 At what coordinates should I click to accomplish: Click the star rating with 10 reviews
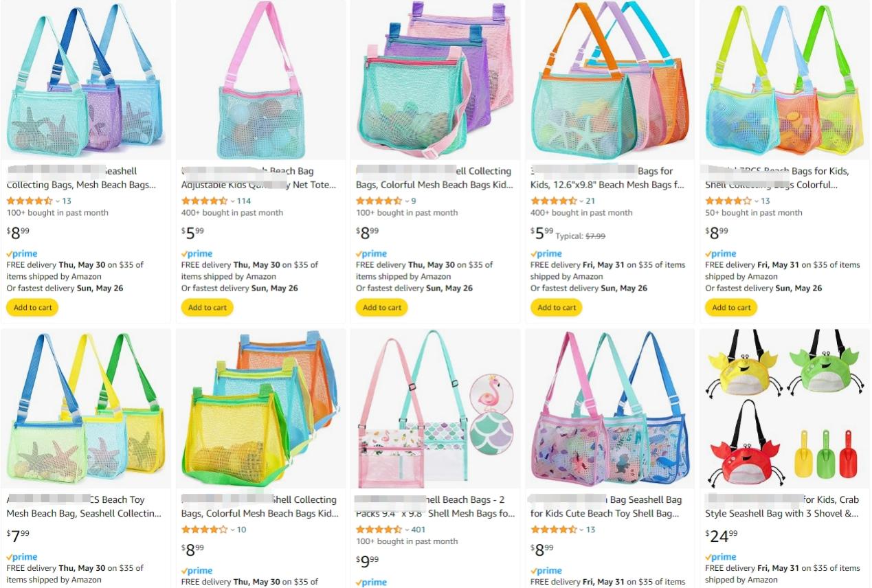pos(205,530)
